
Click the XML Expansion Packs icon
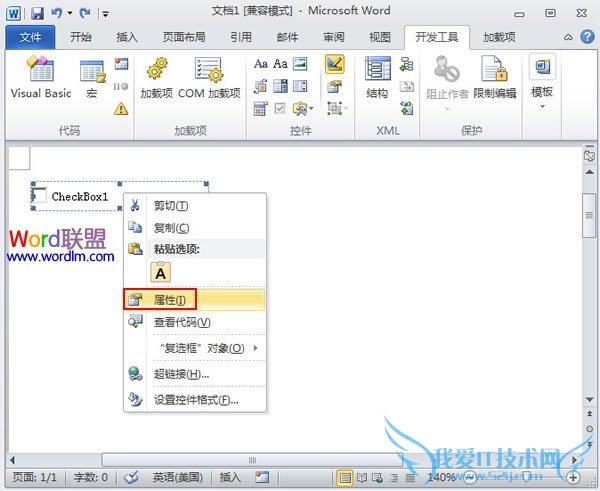click(x=406, y=108)
